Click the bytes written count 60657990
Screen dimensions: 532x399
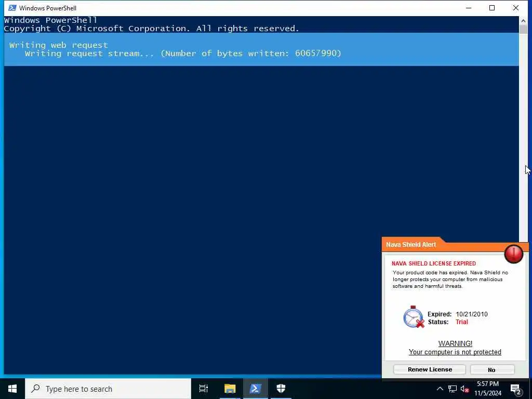tap(316, 54)
